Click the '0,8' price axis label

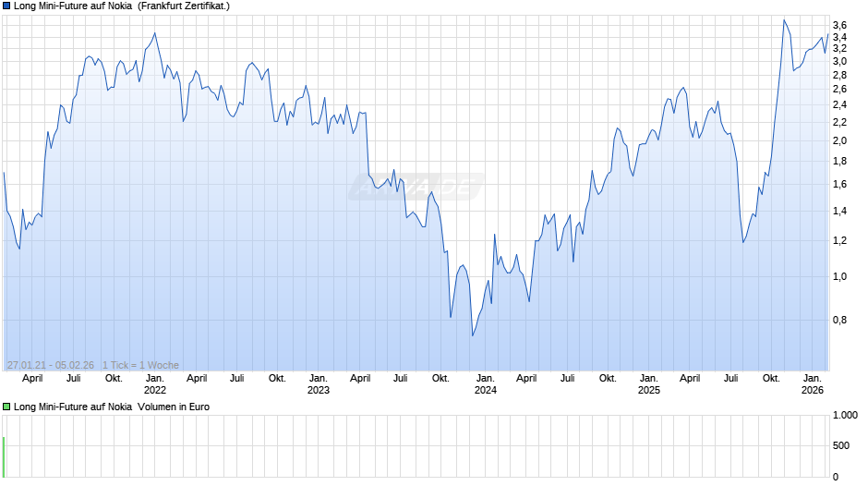pos(839,320)
